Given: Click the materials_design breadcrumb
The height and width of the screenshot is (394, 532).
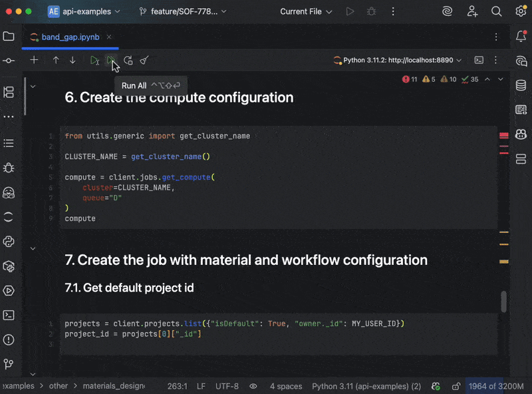Looking at the screenshot, I should pyautogui.click(x=114, y=386).
